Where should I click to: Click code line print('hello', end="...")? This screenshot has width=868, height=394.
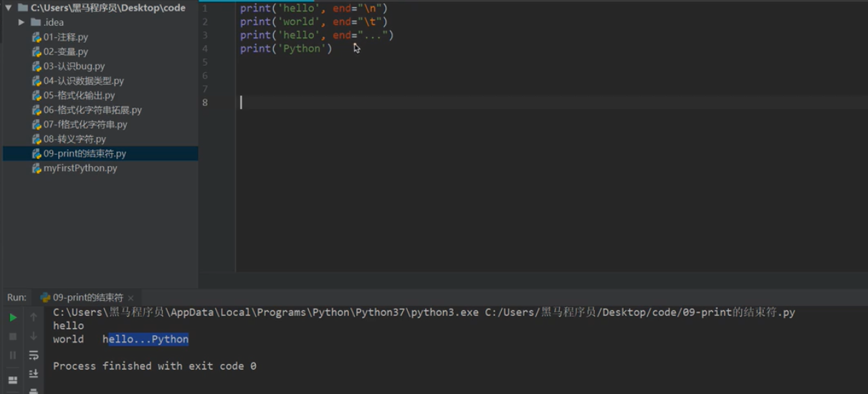pyautogui.click(x=317, y=35)
